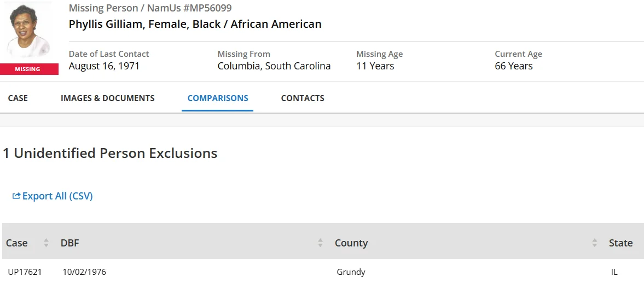Screen dimensions: 644x300
Task: Click the NamUs #MP56099 case number text
Action: pyautogui.click(x=189, y=8)
